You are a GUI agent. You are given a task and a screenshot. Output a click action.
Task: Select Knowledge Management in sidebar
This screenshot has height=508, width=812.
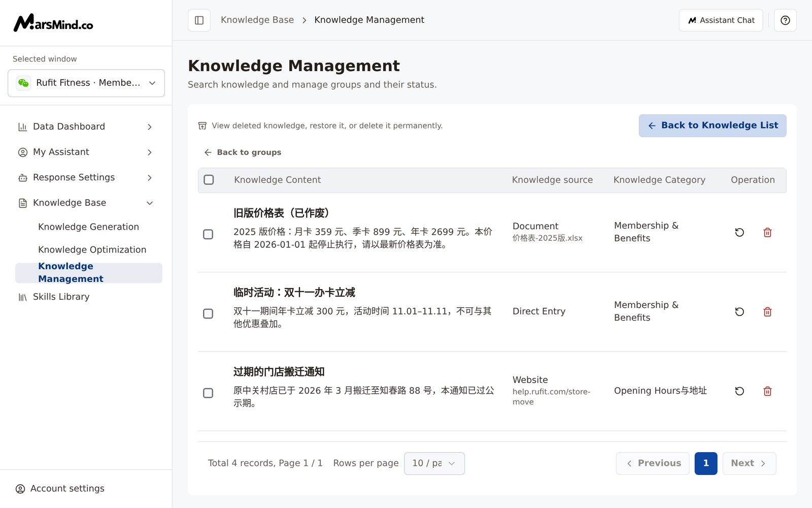click(x=89, y=273)
